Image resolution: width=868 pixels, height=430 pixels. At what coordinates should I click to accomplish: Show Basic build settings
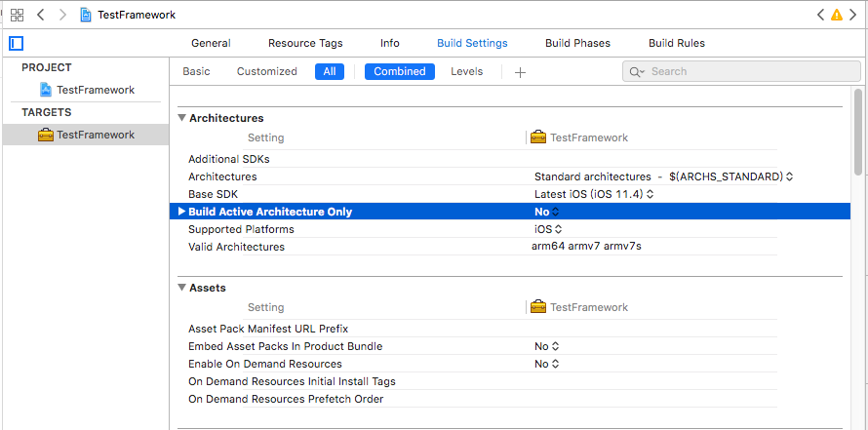(196, 71)
